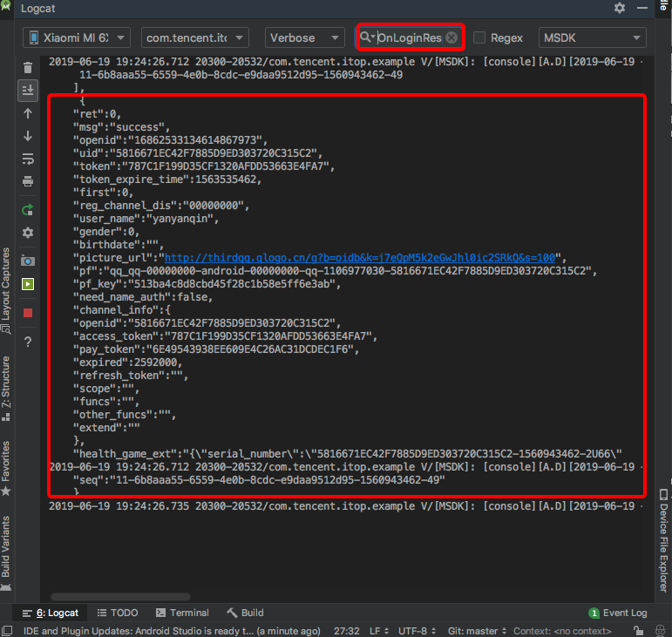Click the inspection face icon in status bar
The height and width of the screenshot is (637, 672).
pyautogui.click(x=661, y=630)
